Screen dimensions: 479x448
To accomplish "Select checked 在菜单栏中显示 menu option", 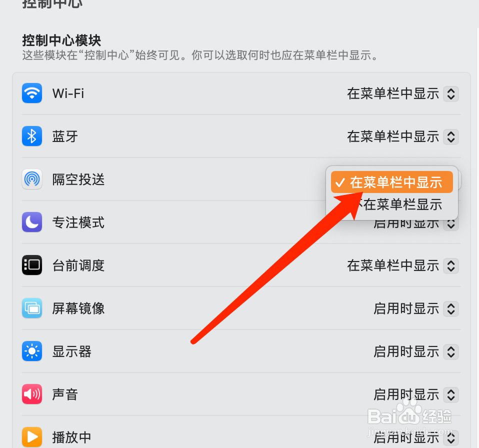I will click(392, 182).
